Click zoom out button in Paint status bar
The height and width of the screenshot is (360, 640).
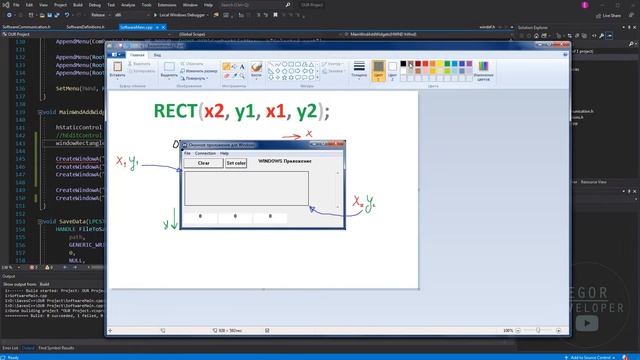(518, 331)
